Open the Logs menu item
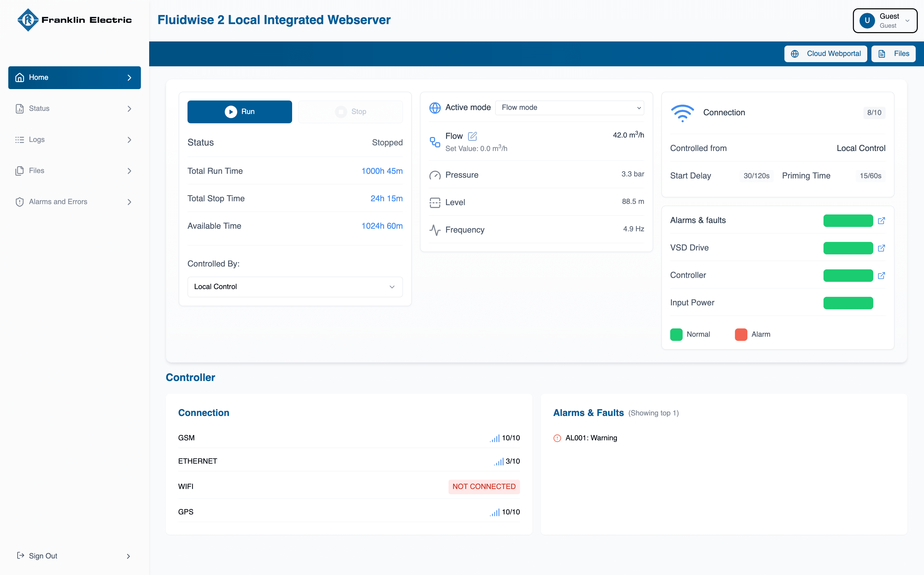924x575 pixels. [x=75, y=140]
